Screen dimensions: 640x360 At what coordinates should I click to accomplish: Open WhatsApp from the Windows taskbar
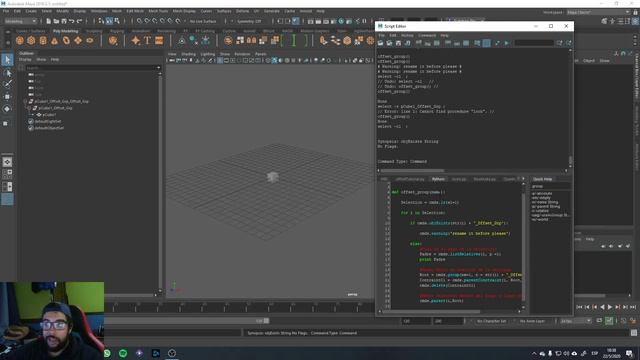[x=107, y=353]
